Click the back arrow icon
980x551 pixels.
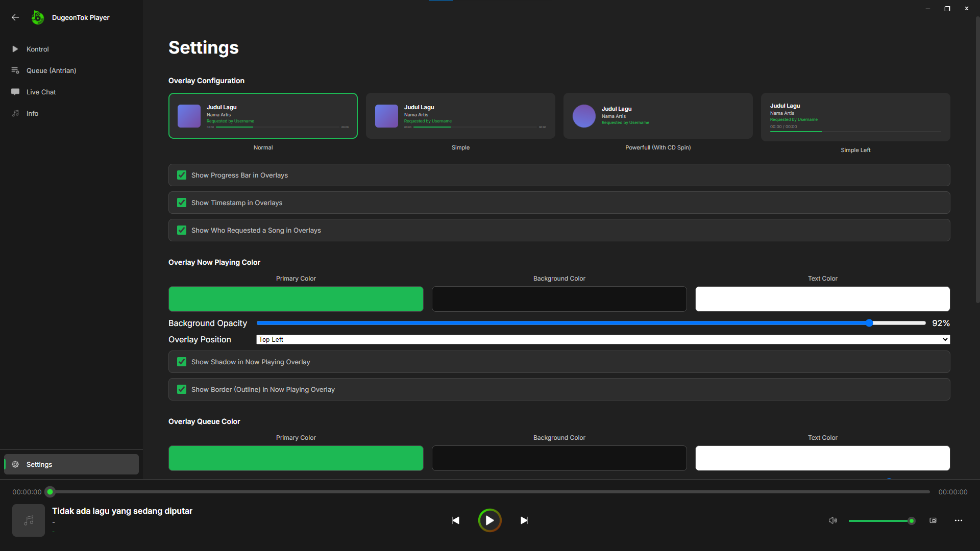tap(15, 17)
